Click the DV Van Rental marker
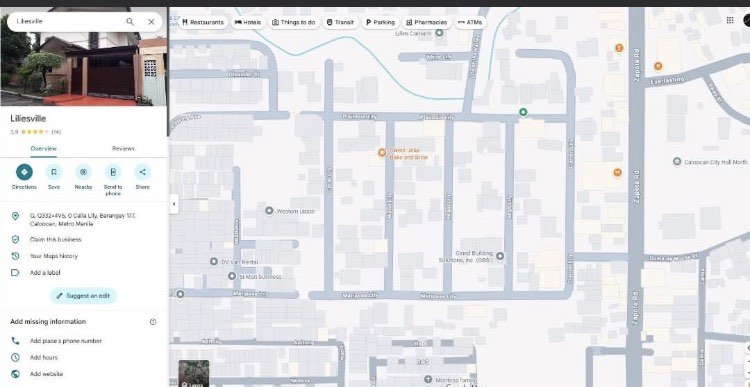This screenshot has height=387, width=750. tap(214, 262)
